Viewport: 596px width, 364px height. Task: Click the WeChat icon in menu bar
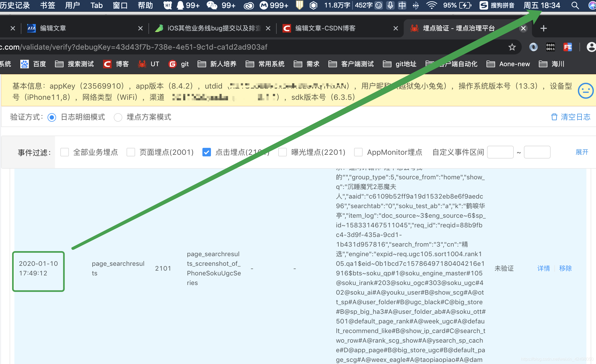pos(212,5)
